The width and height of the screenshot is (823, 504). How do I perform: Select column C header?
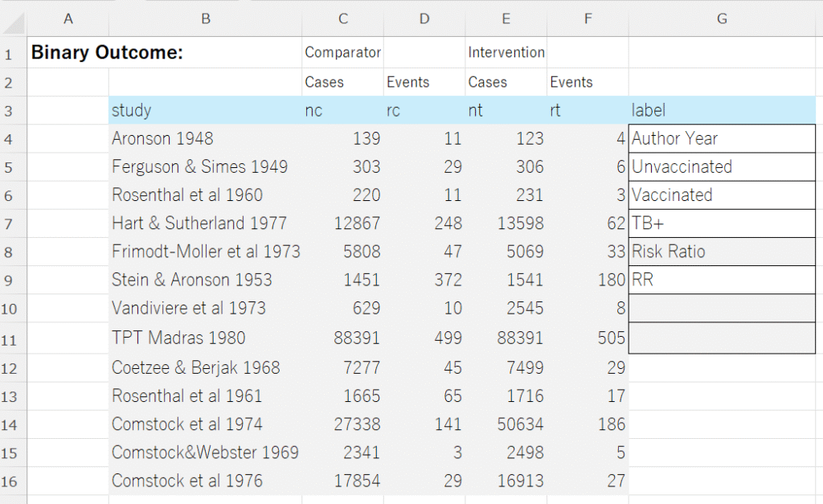point(343,18)
